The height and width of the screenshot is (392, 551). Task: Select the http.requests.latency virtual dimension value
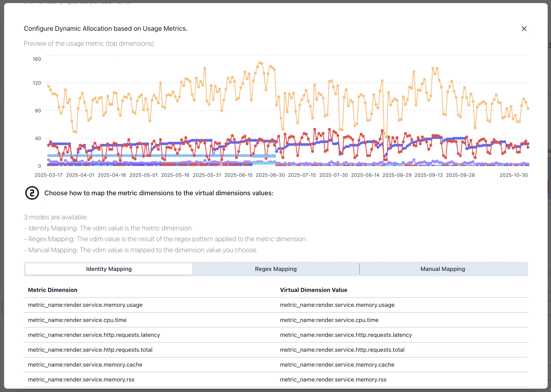point(346,335)
